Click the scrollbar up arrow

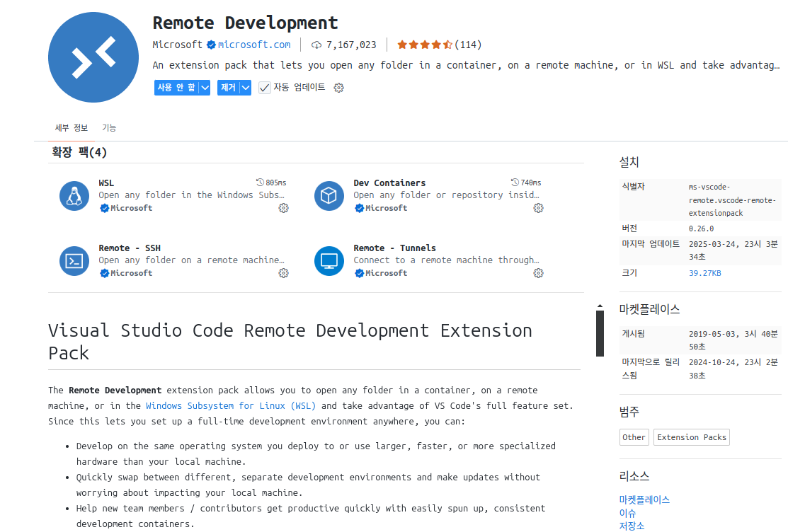pyautogui.click(x=600, y=306)
